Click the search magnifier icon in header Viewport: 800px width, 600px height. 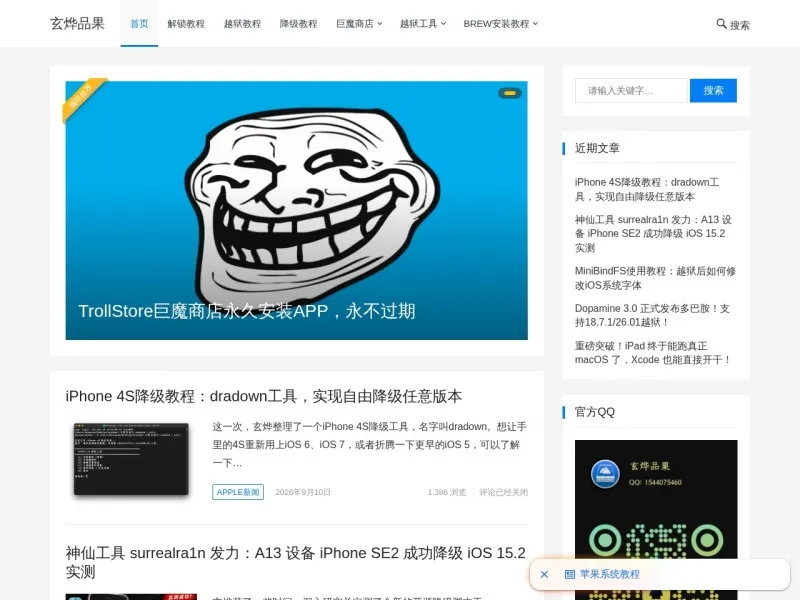(721, 23)
